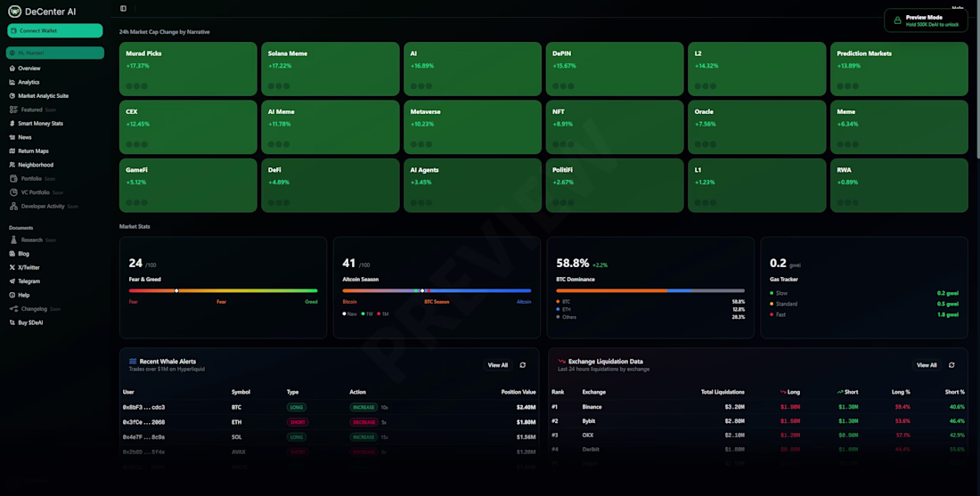Viewport: 980px width, 496px height.
Task: View All exchange liquidation data
Action: point(927,365)
